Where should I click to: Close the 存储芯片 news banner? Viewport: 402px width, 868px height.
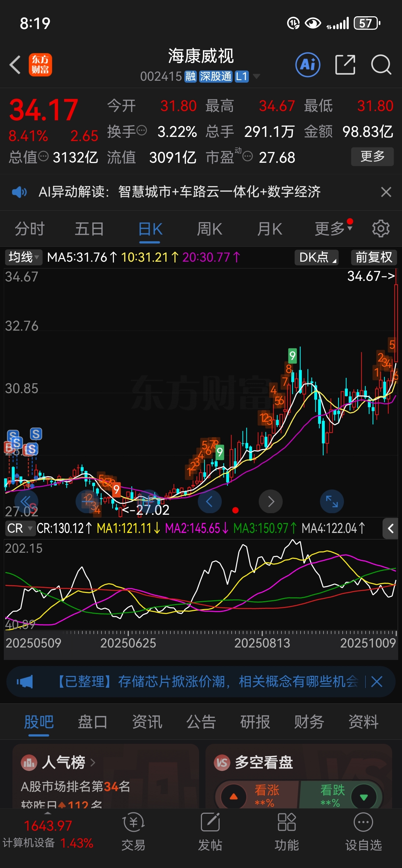(x=377, y=682)
